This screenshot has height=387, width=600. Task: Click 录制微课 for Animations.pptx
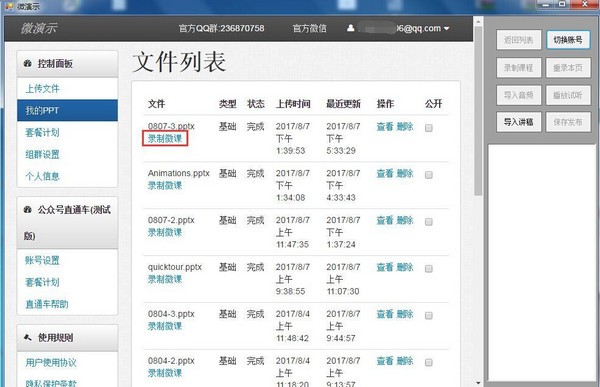click(x=165, y=185)
